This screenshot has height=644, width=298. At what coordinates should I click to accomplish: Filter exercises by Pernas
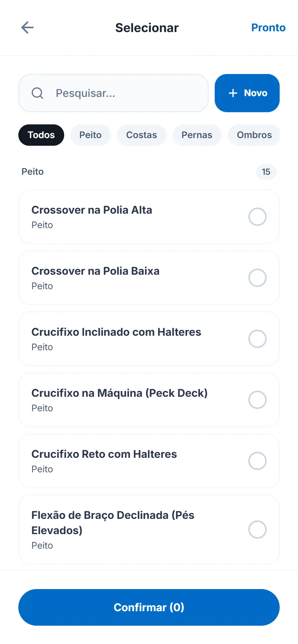pos(197,135)
